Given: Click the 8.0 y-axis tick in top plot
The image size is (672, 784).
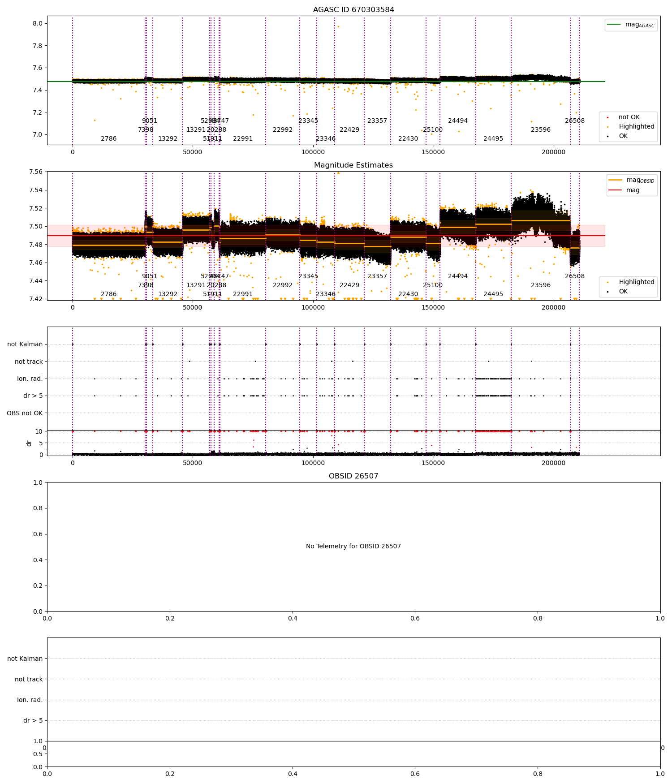Looking at the screenshot, I should click(37, 24).
